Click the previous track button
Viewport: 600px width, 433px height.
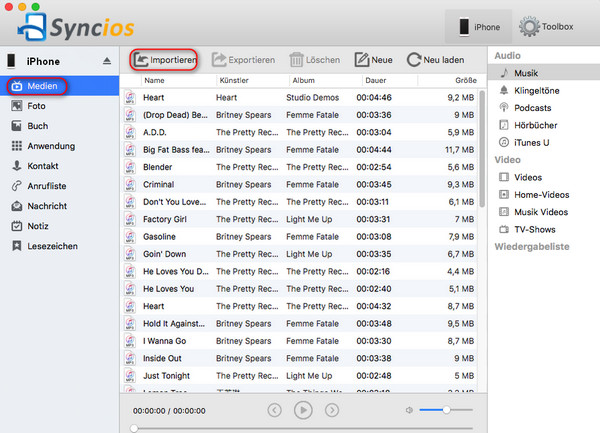[274, 410]
